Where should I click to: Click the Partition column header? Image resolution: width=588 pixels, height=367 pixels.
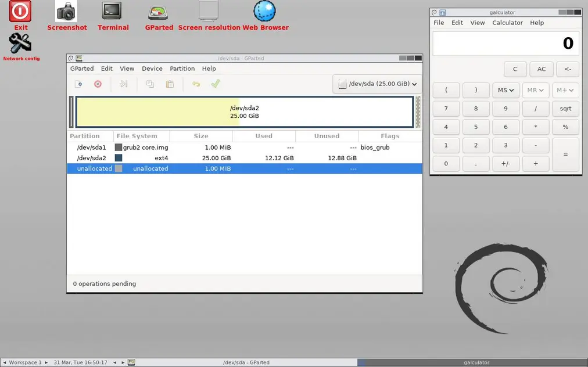click(91, 136)
